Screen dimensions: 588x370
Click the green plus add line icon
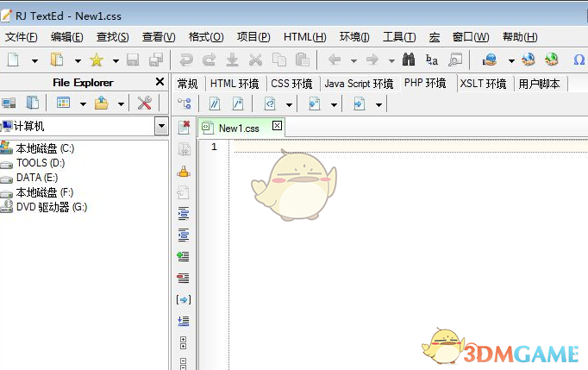pos(184,256)
